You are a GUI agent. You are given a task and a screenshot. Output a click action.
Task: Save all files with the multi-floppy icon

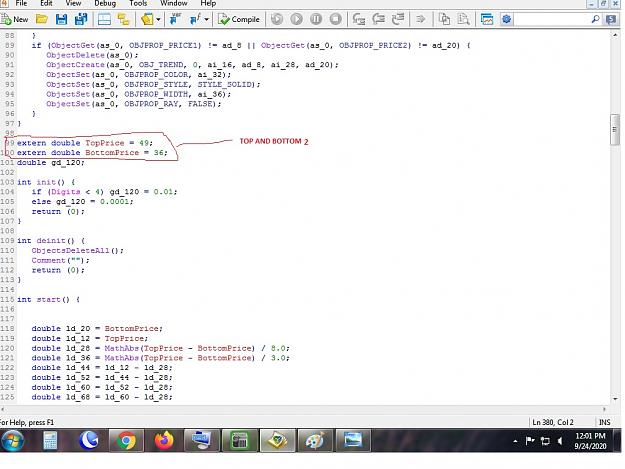point(81,19)
